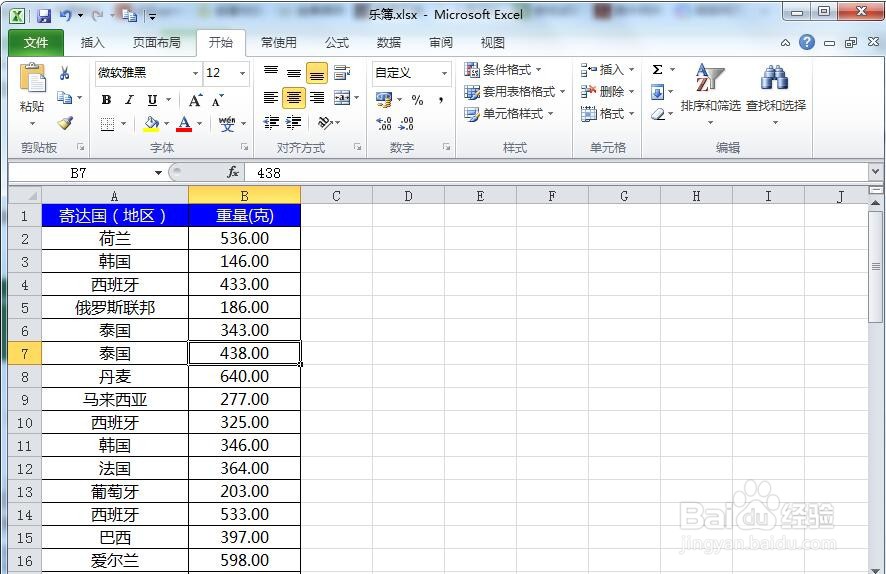
Task: Toggle italic formatting
Action: (129, 100)
